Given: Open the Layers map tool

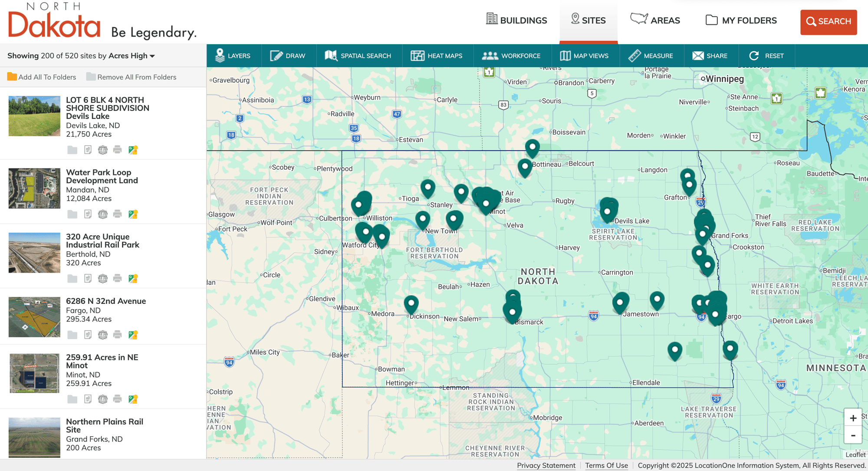Looking at the screenshot, I should tap(233, 56).
